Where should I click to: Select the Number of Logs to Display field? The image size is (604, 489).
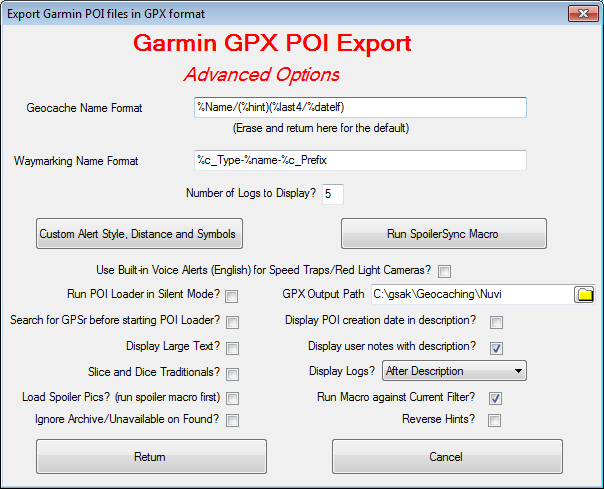click(x=333, y=194)
